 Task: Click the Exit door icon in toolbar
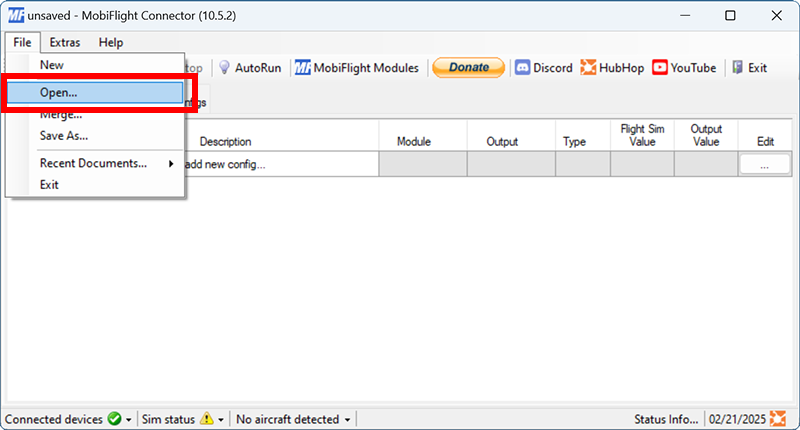(737, 67)
